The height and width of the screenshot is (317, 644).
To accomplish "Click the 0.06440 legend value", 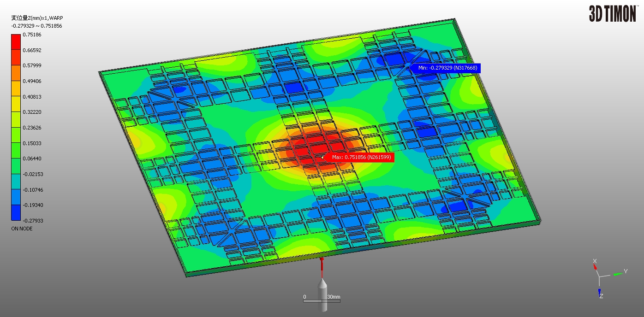I will [x=32, y=158].
